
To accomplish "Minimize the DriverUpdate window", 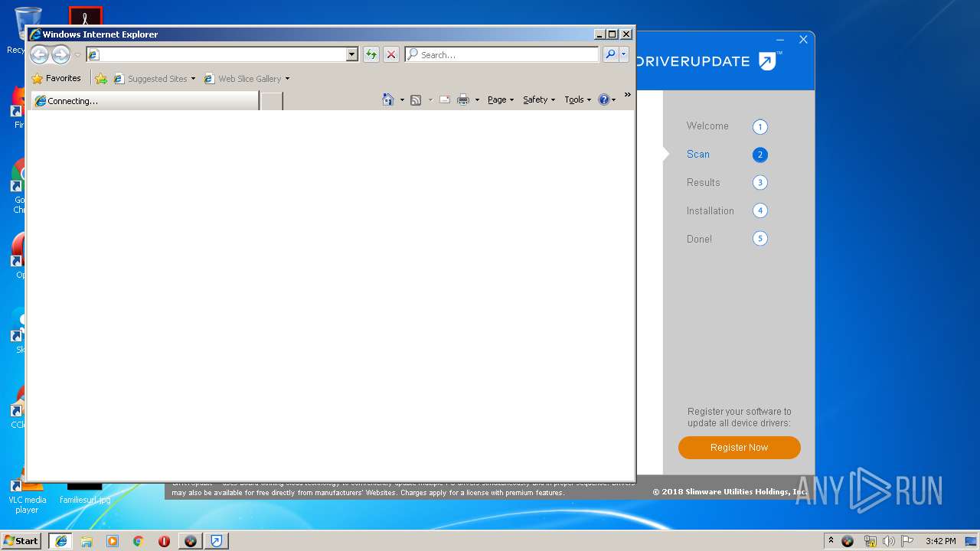I will click(780, 40).
